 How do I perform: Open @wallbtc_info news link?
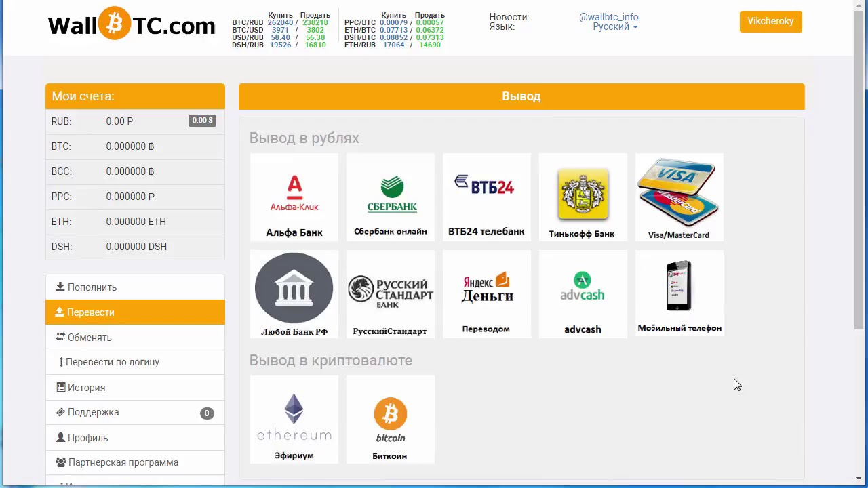tap(608, 17)
